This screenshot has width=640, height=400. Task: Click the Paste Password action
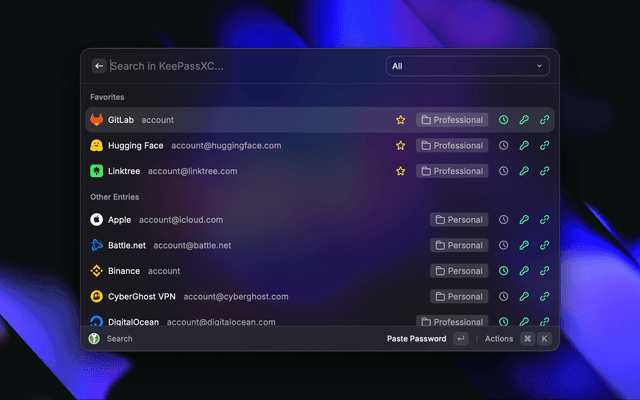pos(416,339)
